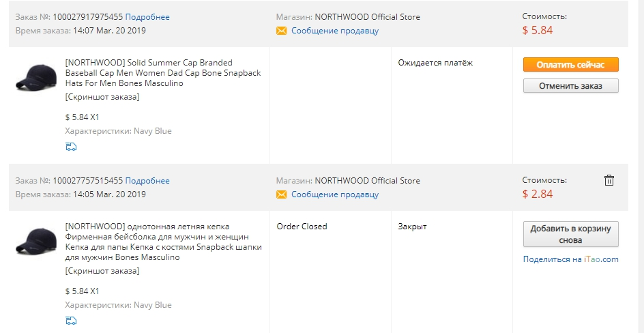Click total cost $ 5.84 in red

(538, 31)
